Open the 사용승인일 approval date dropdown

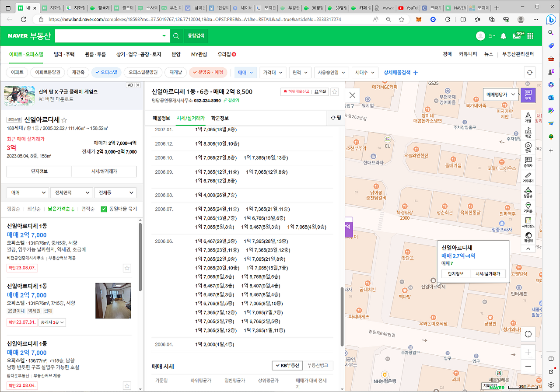click(332, 73)
